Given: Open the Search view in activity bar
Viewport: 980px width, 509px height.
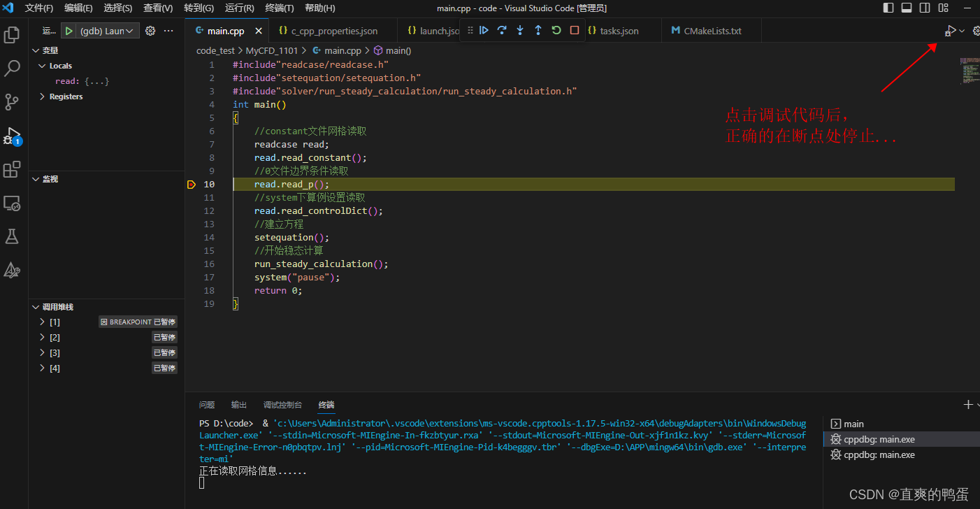Looking at the screenshot, I should (12, 69).
